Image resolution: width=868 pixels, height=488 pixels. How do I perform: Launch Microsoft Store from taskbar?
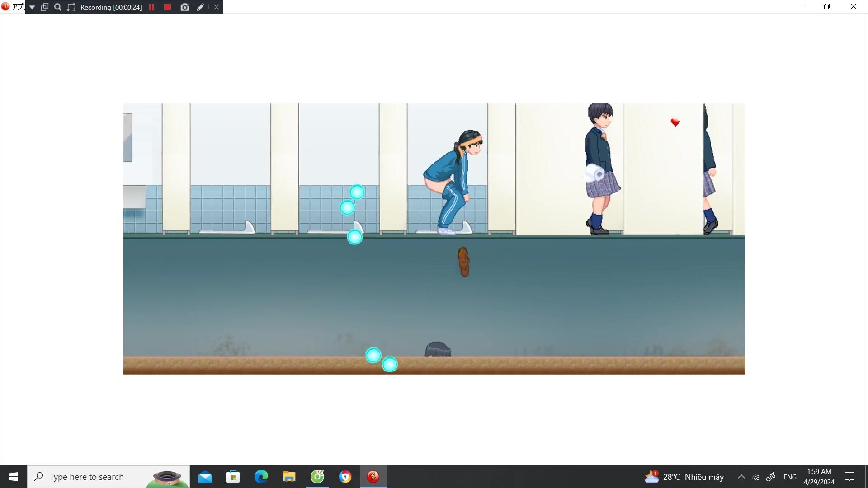[233, 477]
